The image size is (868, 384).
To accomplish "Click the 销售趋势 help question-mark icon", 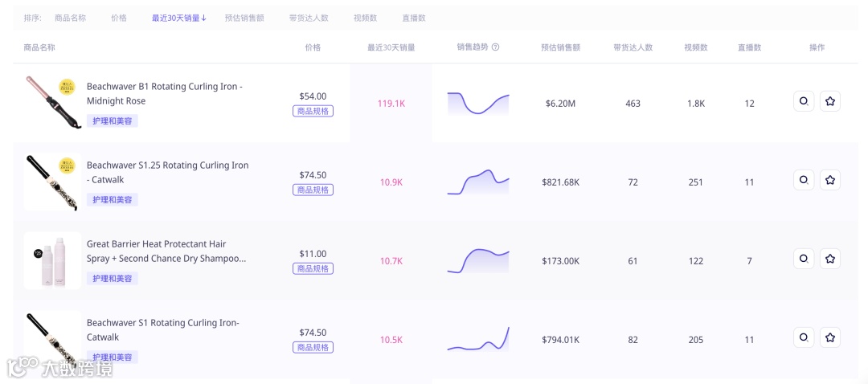I will (495, 47).
